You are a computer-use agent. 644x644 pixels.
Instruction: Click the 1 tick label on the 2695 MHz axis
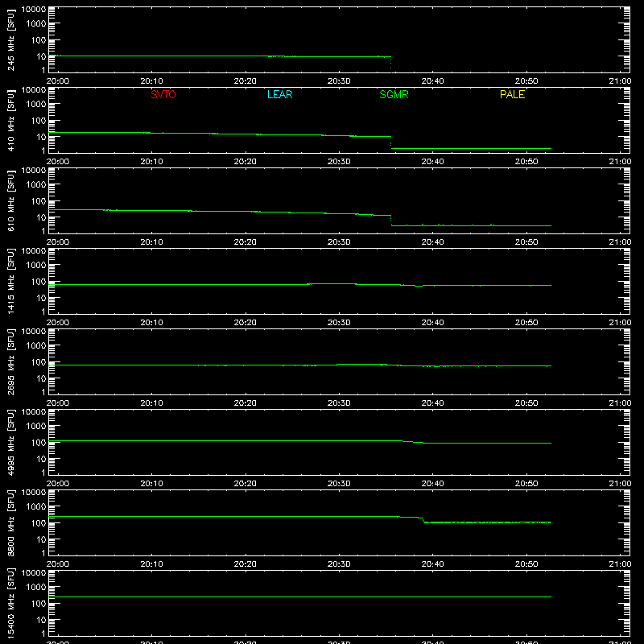(x=43, y=392)
